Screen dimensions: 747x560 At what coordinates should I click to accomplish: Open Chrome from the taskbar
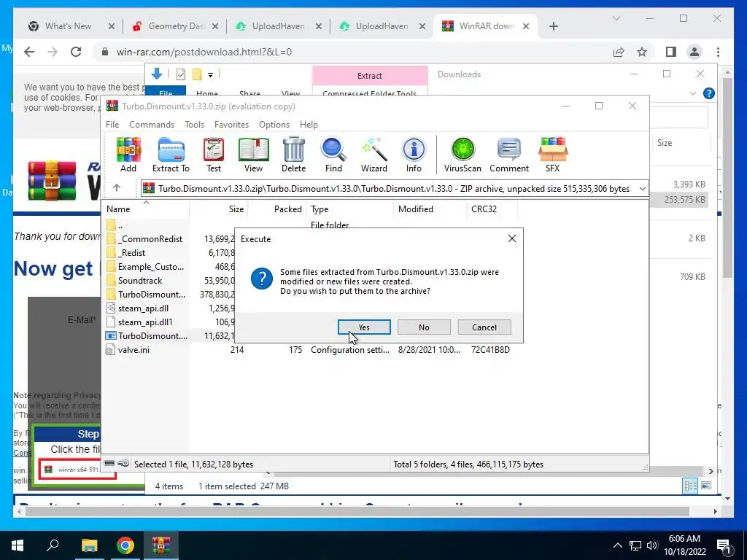click(125, 545)
